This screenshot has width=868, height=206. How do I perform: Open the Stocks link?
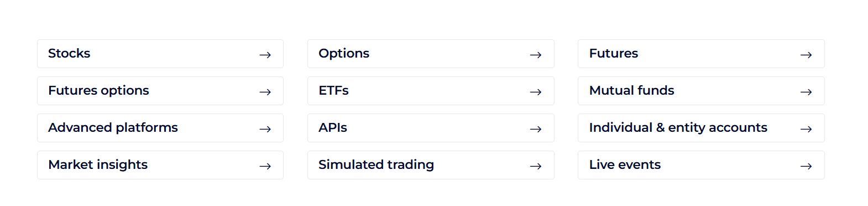click(x=160, y=54)
